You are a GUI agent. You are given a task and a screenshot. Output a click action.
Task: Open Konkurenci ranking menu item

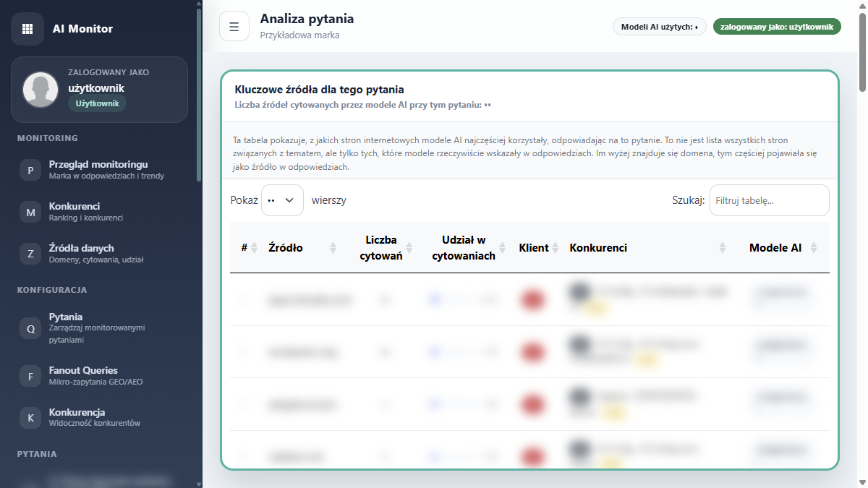(99, 212)
